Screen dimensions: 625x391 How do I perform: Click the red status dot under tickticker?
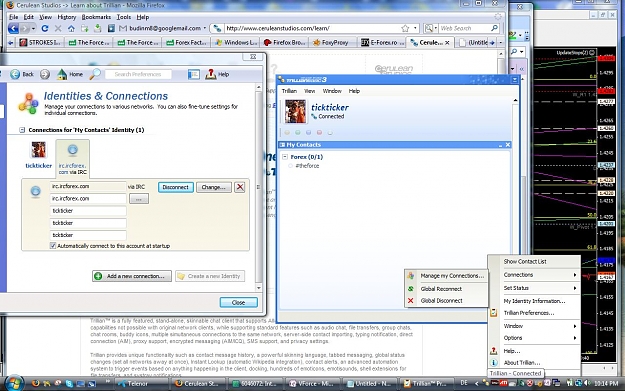319,132
